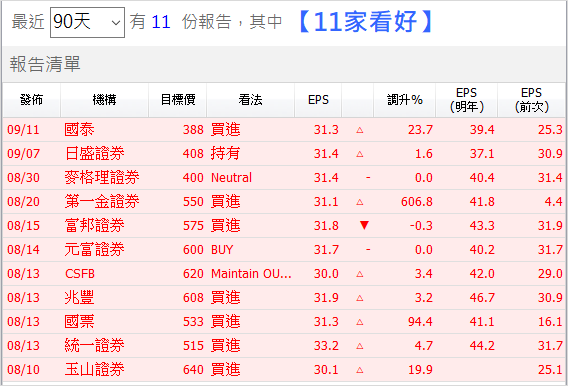Sort by the EPS (前次) column header
This screenshot has height=386, width=568.
click(x=531, y=100)
